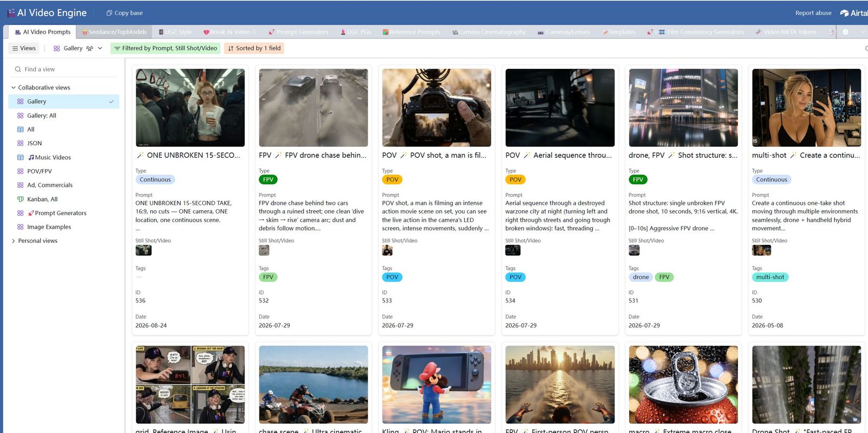
Task: Click the grid icon beside Music Videos
Action: (x=21, y=158)
